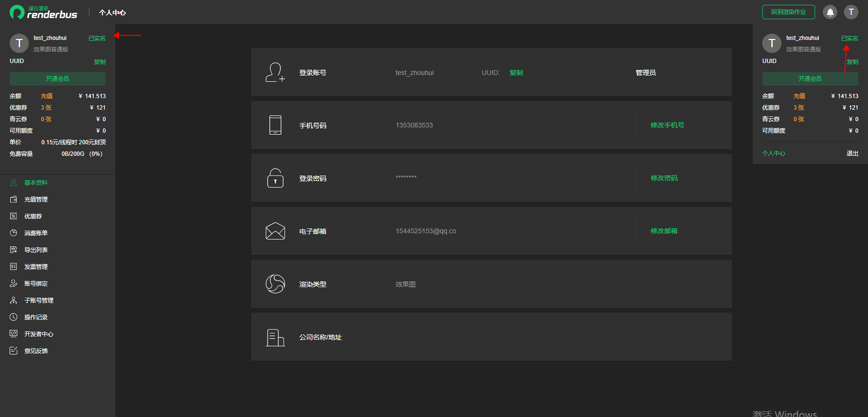Click 充值 link in popup panel

click(x=799, y=96)
